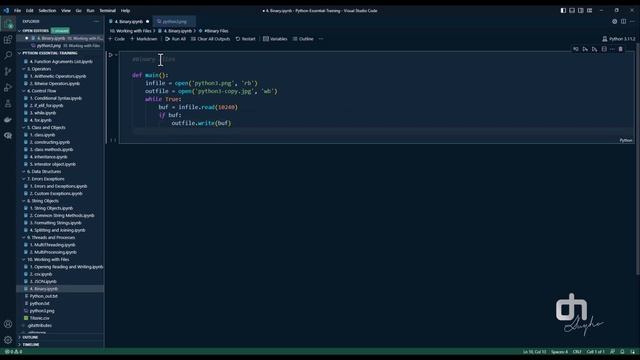Open the File menu
The height and width of the screenshot is (360, 640).
[x=18, y=11]
